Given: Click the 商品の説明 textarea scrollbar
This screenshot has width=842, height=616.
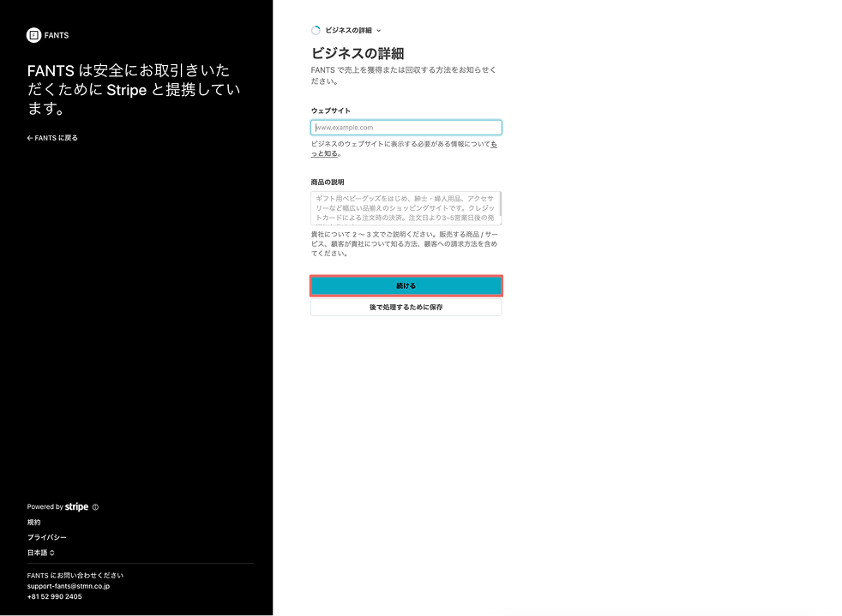Looking at the screenshot, I should (501, 204).
